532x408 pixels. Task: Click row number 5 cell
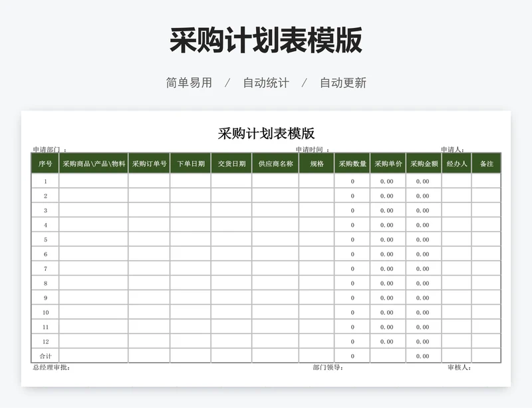tap(45, 240)
